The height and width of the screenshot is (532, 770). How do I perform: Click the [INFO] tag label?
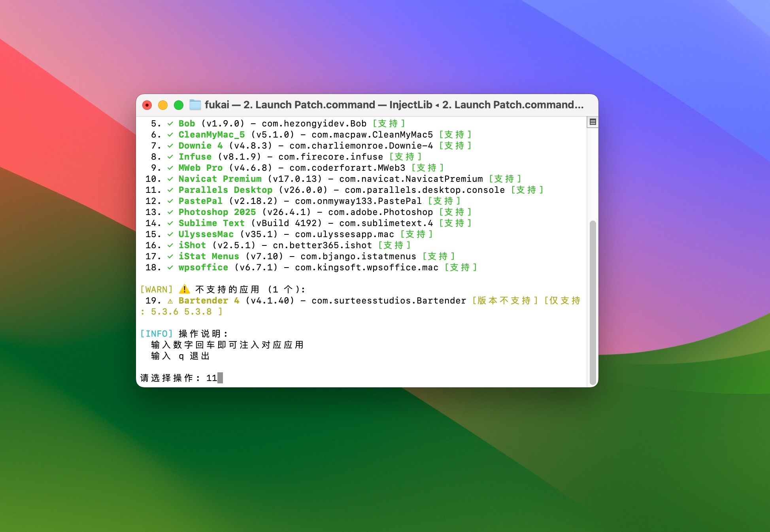[157, 334]
